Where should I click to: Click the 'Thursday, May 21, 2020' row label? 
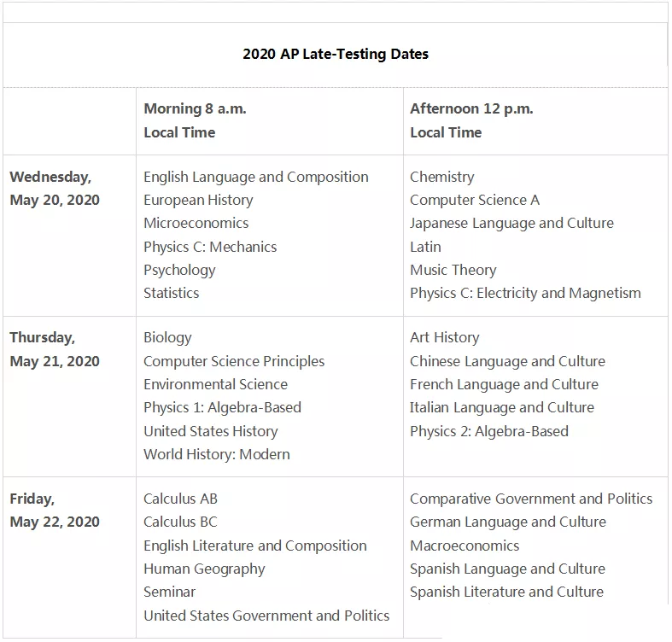click(x=55, y=349)
